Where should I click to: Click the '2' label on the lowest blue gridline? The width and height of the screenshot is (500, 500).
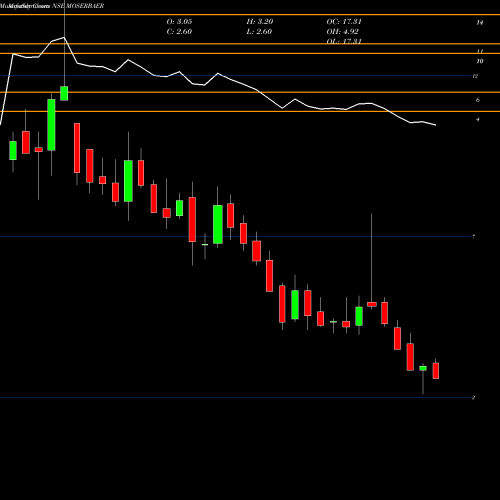coord(473,397)
